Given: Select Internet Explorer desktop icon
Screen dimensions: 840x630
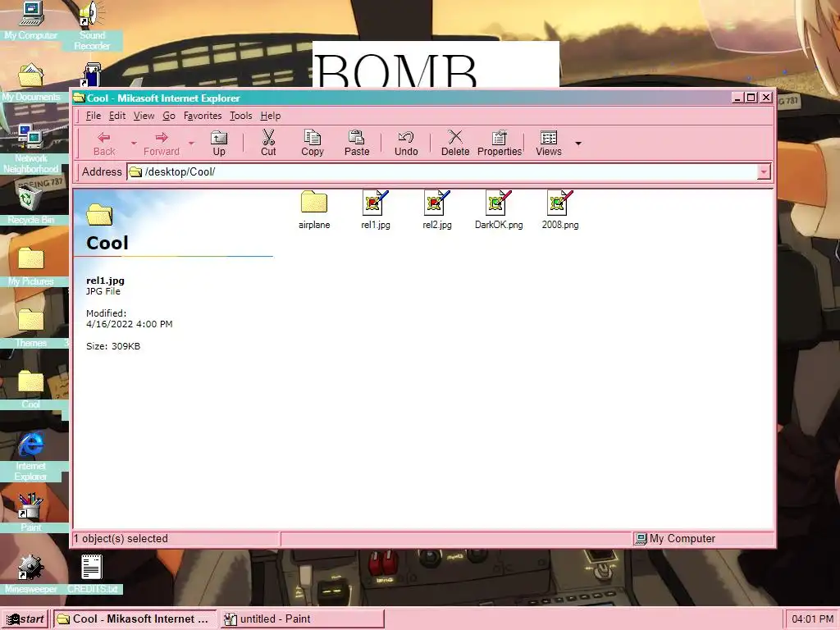Looking at the screenshot, I should coord(31,456).
